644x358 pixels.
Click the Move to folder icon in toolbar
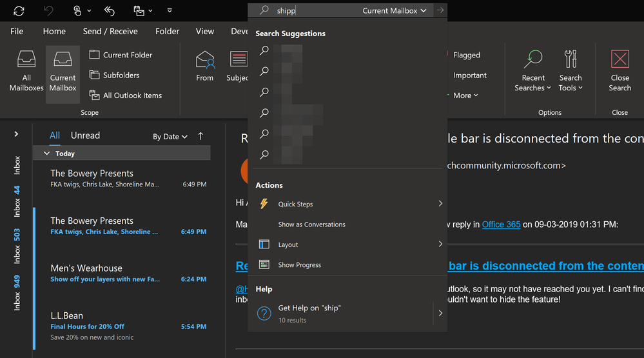139,11
